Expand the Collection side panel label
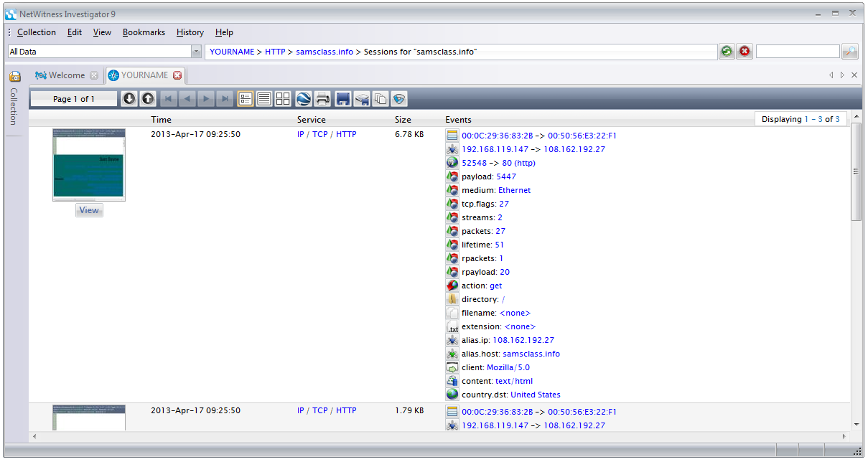Screen dimensions: 868x462 (14, 106)
